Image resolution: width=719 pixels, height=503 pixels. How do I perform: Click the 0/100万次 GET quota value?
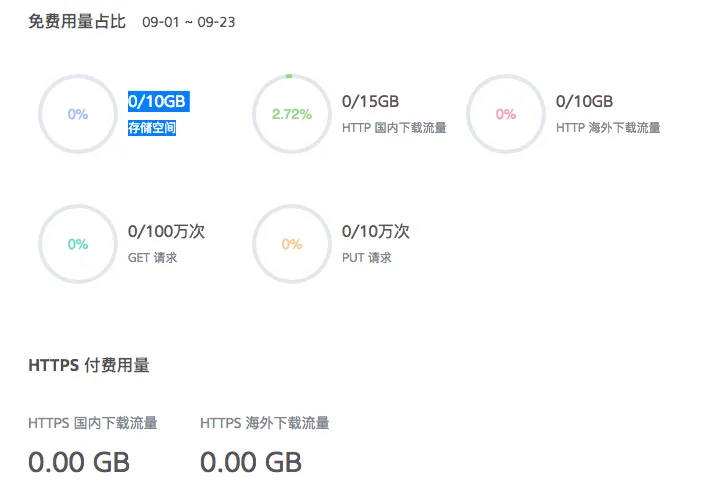click(167, 231)
